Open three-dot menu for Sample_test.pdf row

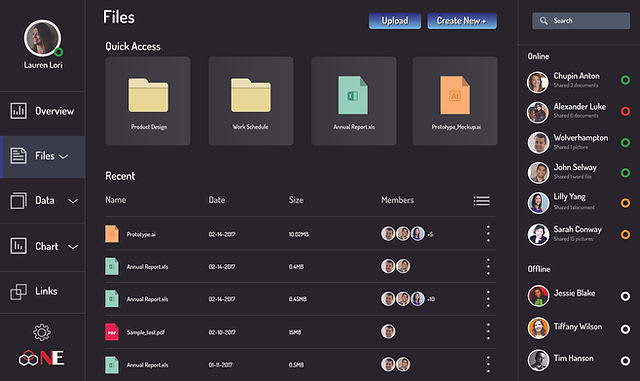488,332
